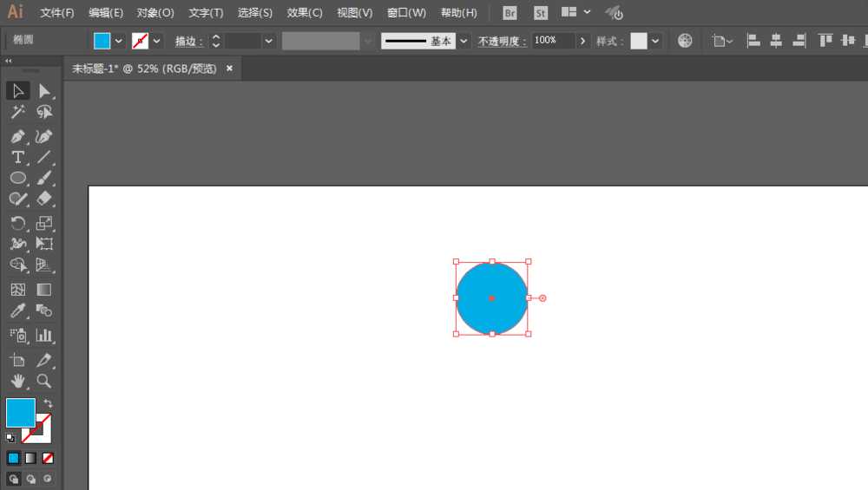Select the Selection tool (black arrow)
Screen dimensions: 868x490
[x=17, y=90]
